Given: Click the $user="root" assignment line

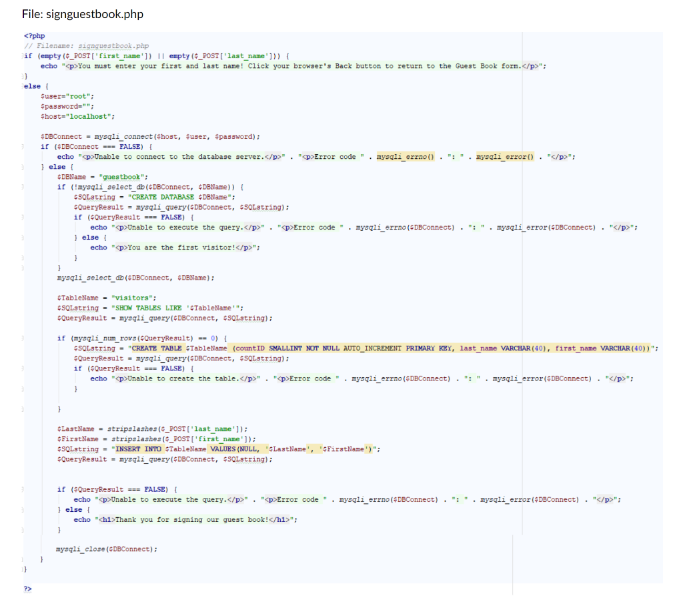Looking at the screenshot, I should click(67, 95).
